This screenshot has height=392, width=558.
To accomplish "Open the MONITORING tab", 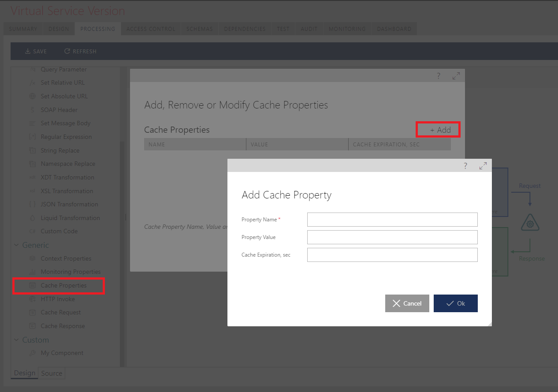I will pyautogui.click(x=347, y=29).
